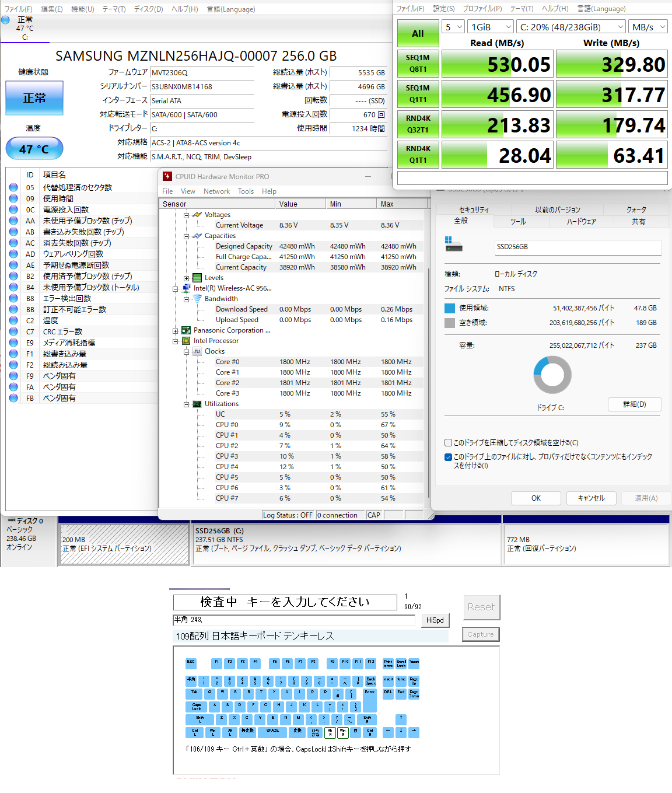The width and height of the screenshot is (672, 793).
Task: Select the 772 MB recovery partition
Action: [586, 544]
